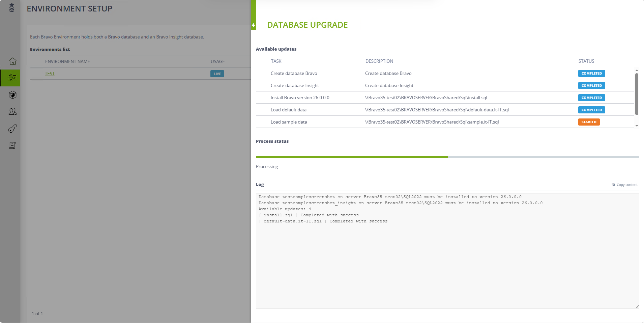644x324 pixels.
Task: Click the Bravo logo at top
Action: pos(12,7)
